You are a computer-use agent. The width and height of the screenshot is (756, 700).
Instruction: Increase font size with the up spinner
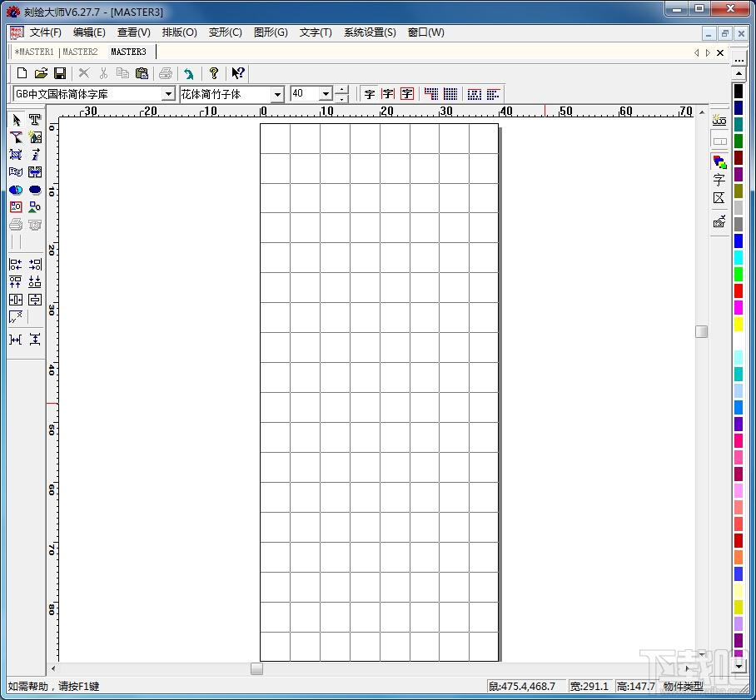tap(342, 90)
